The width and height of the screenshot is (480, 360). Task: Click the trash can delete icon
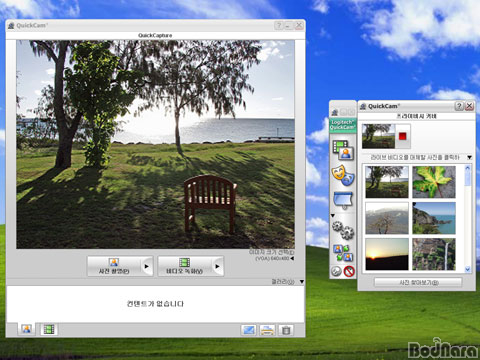pyautogui.click(x=286, y=330)
